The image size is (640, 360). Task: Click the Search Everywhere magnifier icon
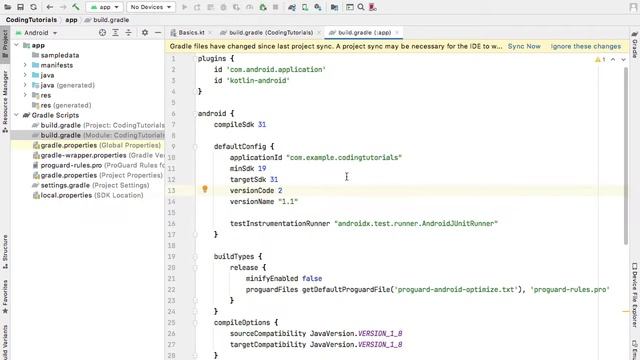[361, 7]
